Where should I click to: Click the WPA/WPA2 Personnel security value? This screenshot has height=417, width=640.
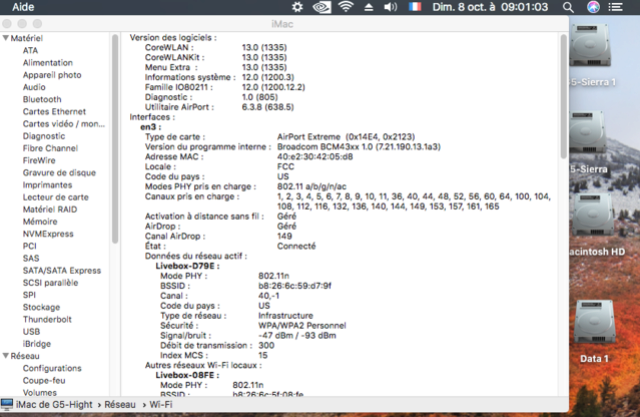302,325
